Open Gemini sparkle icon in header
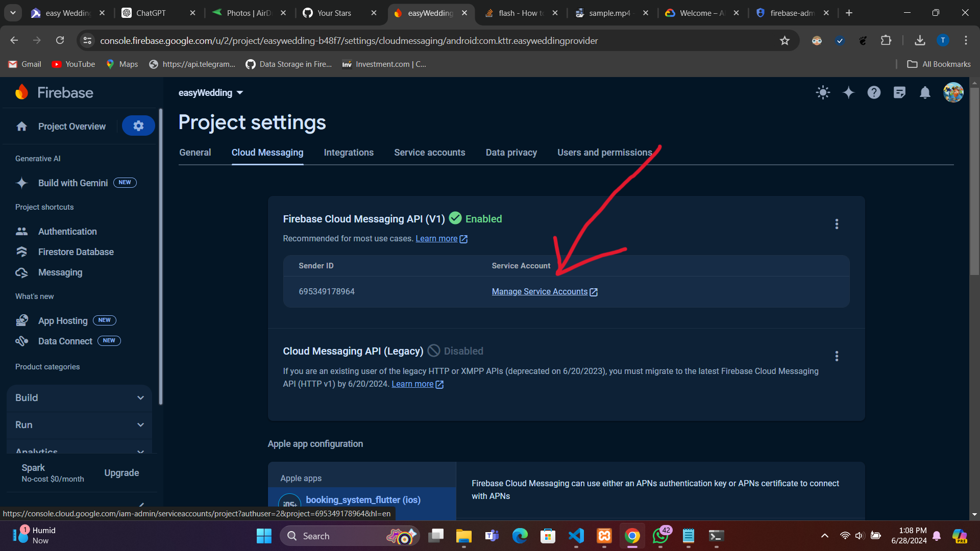Image resolution: width=980 pixels, height=551 pixels. [848, 92]
